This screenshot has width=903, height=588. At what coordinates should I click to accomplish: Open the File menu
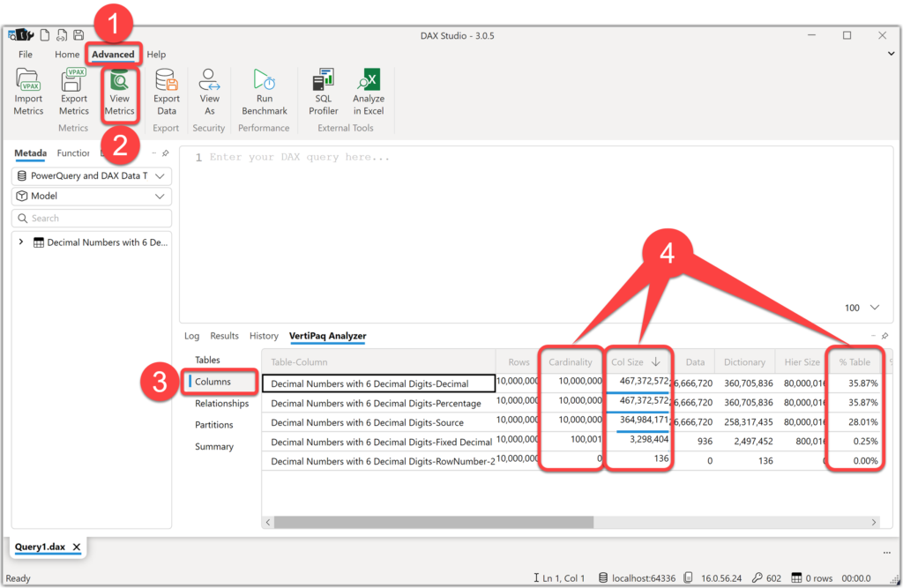tap(26, 54)
